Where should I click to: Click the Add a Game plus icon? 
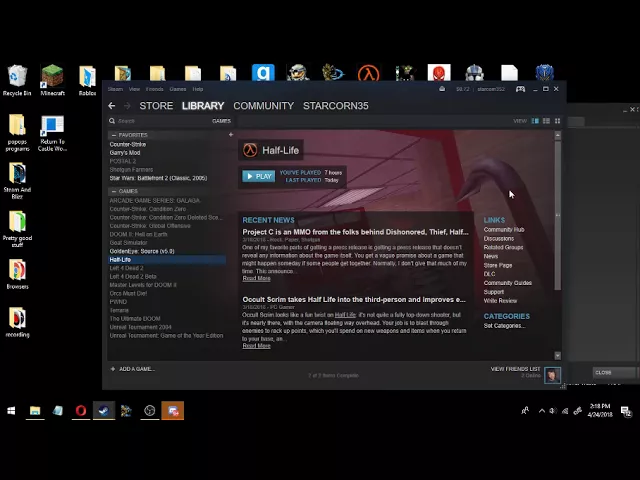coord(113,369)
